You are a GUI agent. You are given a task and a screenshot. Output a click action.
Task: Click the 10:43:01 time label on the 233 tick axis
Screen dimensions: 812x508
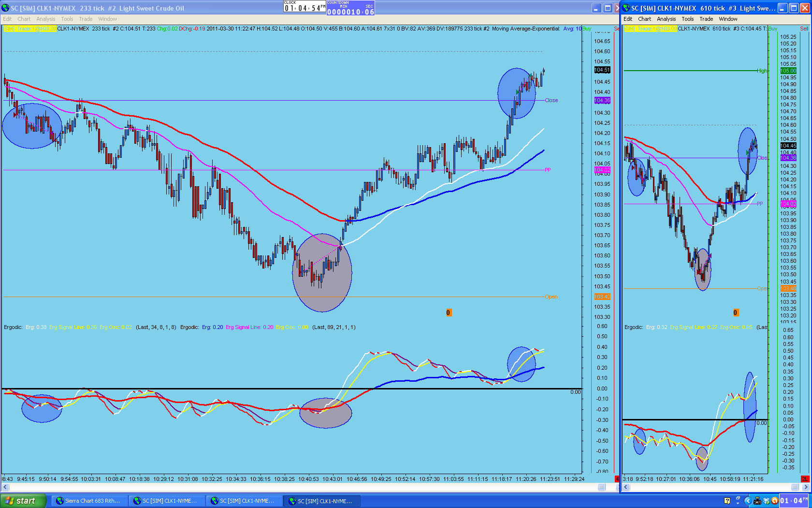coord(333,479)
